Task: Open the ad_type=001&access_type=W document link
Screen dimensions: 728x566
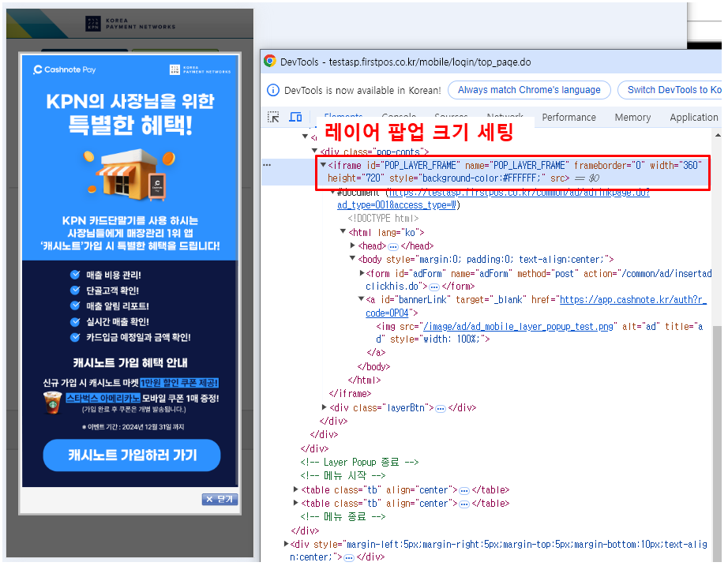Action: 397,205
